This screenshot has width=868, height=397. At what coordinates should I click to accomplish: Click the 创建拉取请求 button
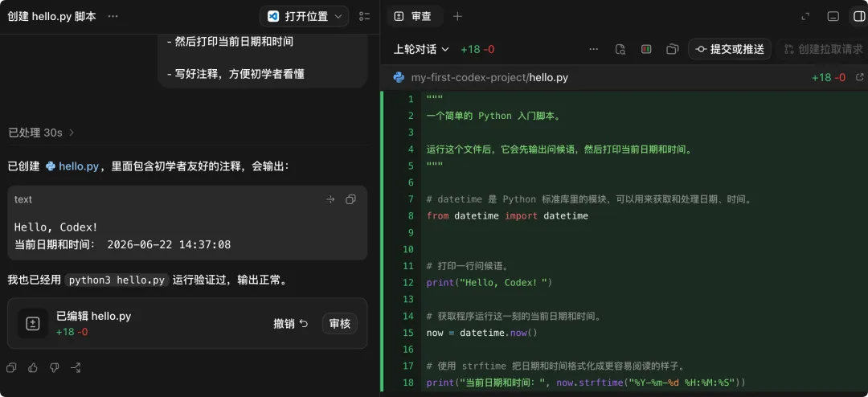824,49
